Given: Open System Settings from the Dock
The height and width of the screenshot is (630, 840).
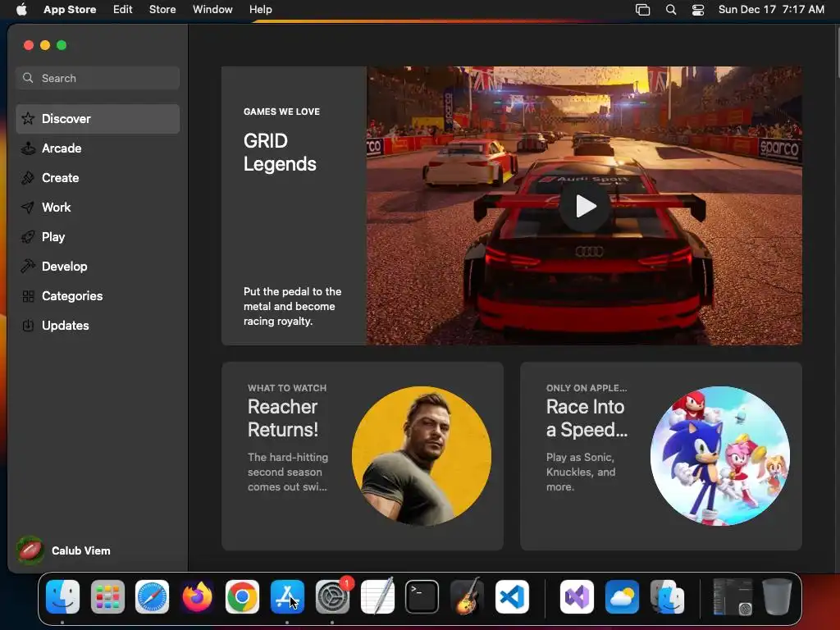Looking at the screenshot, I should pos(332,597).
